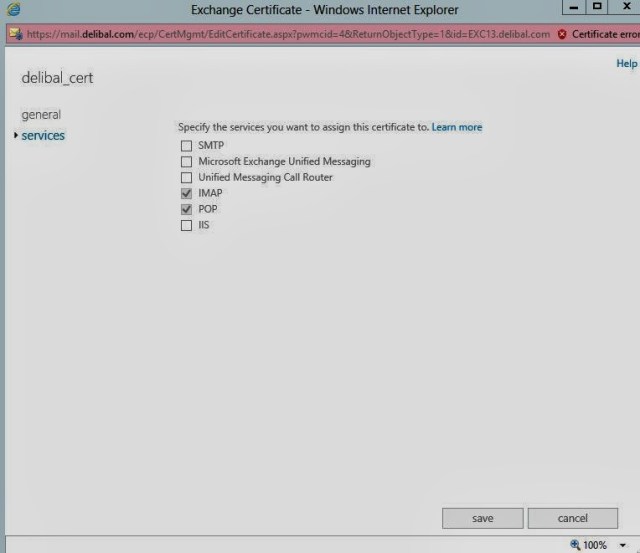Screen dimensions: 640x553
Task: Click the cancel button
Action: (572, 518)
